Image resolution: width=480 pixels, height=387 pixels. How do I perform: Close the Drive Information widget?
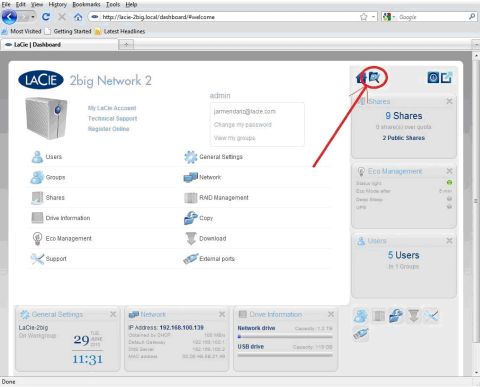pyautogui.click(x=331, y=314)
